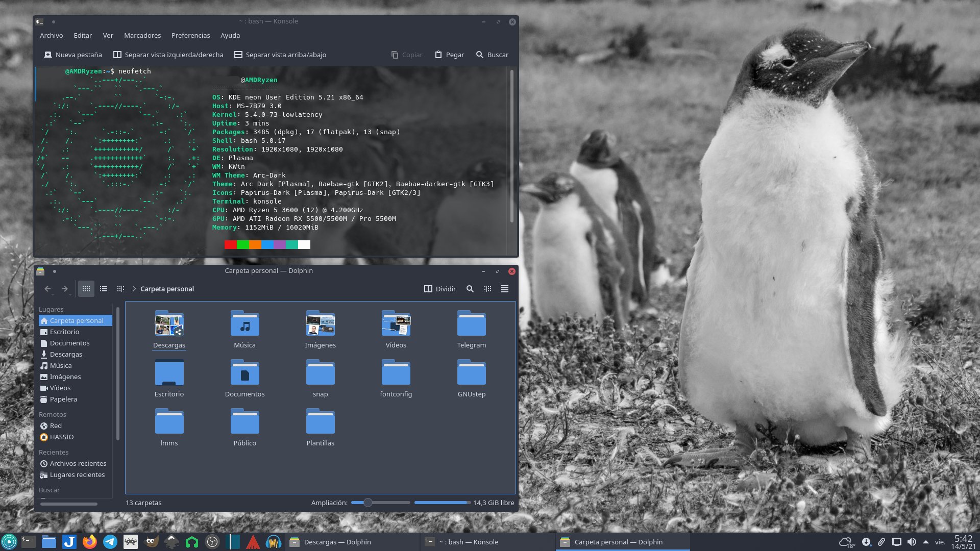Go back with Dolphin's left arrow
This screenshot has height=551, width=980.
[x=47, y=289]
